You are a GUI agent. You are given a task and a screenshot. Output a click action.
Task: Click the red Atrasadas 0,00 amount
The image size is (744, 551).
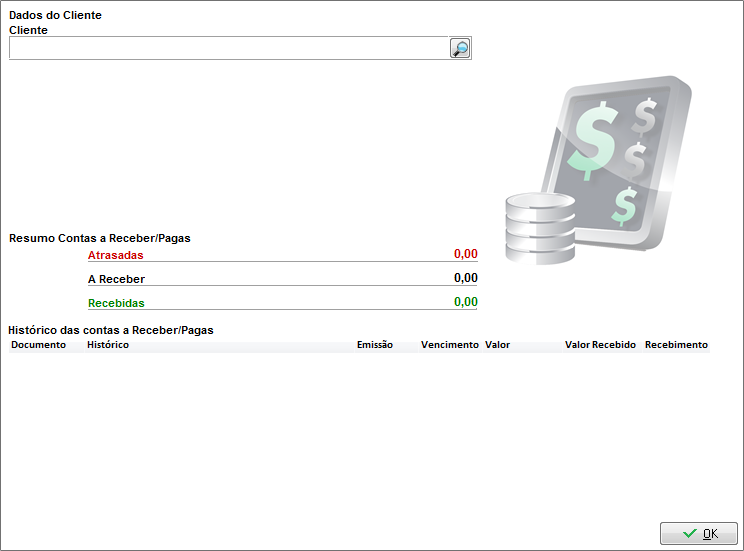465,254
